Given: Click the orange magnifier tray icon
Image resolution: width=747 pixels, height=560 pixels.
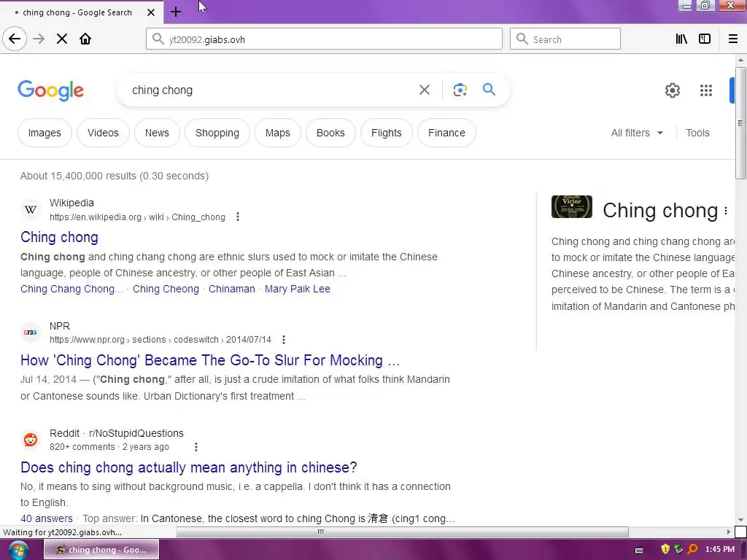Looking at the screenshot, I should pos(692,549).
